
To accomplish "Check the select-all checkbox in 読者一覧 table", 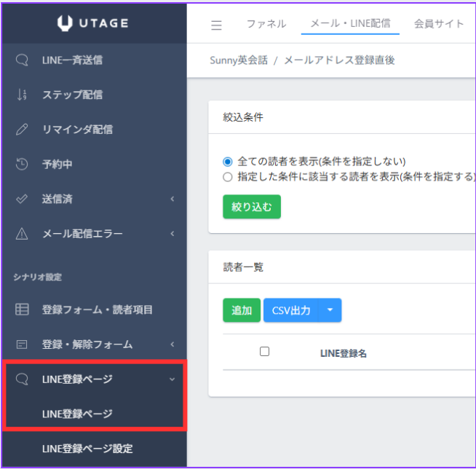I will (x=264, y=352).
